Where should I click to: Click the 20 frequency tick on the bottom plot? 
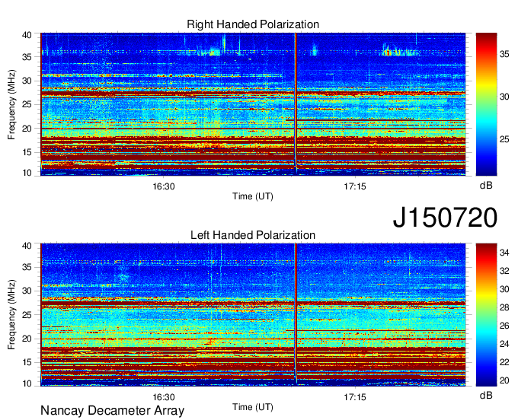coord(27,339)
